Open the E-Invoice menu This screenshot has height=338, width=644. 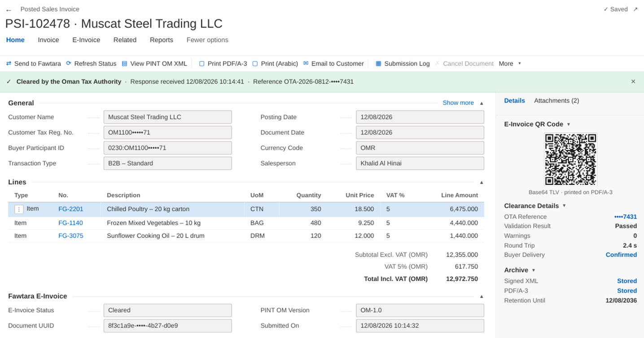86,40
